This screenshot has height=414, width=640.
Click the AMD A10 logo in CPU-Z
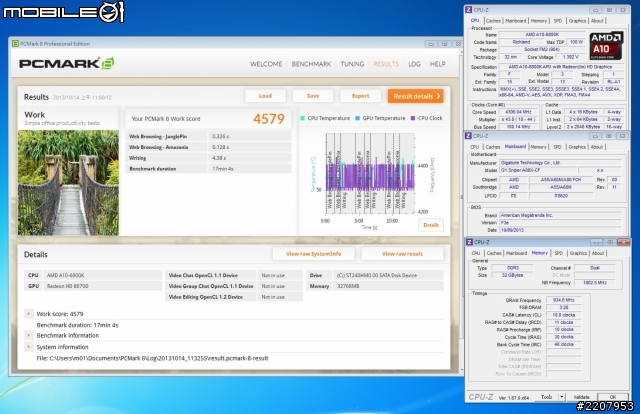606,45
